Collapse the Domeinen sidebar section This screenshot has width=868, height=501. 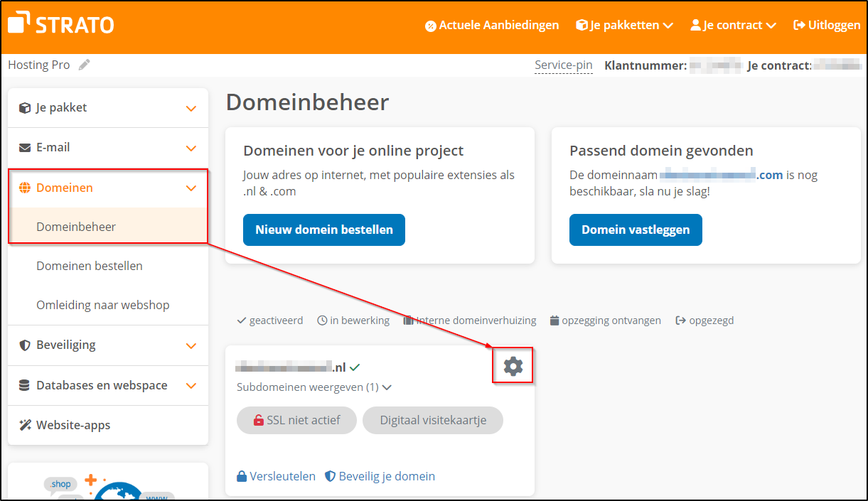(107, 188)
